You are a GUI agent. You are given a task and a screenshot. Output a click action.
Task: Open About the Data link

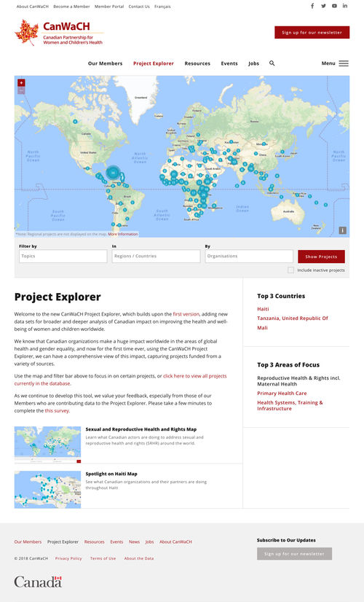tap(139, 558)
